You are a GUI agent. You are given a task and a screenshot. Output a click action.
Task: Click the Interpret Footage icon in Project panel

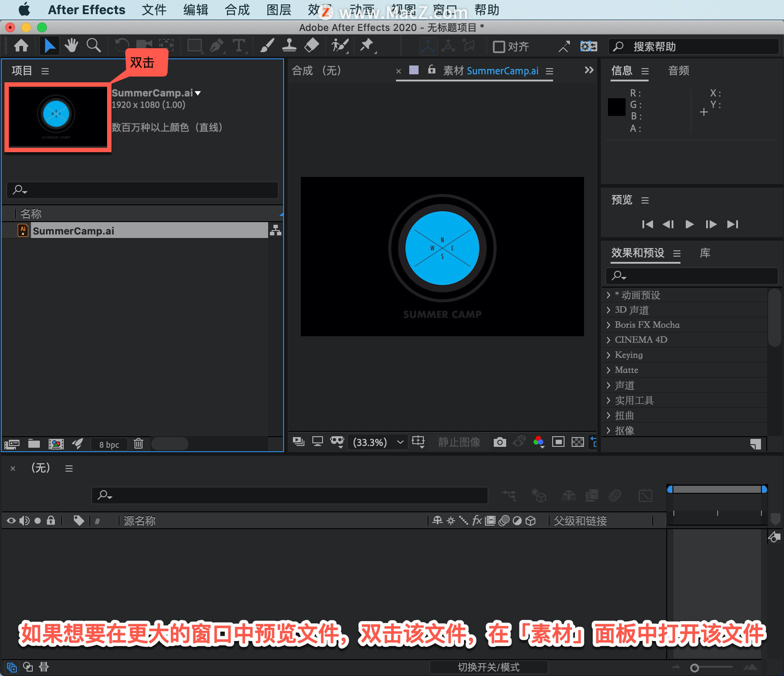click(12, 444)
